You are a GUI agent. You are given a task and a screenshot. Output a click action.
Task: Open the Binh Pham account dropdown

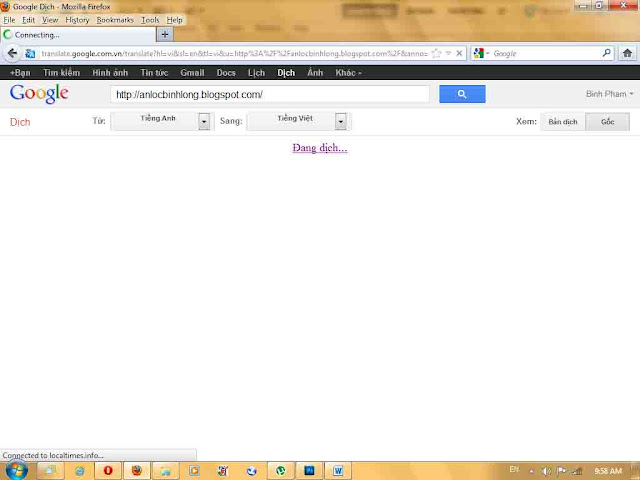[609, 94]
